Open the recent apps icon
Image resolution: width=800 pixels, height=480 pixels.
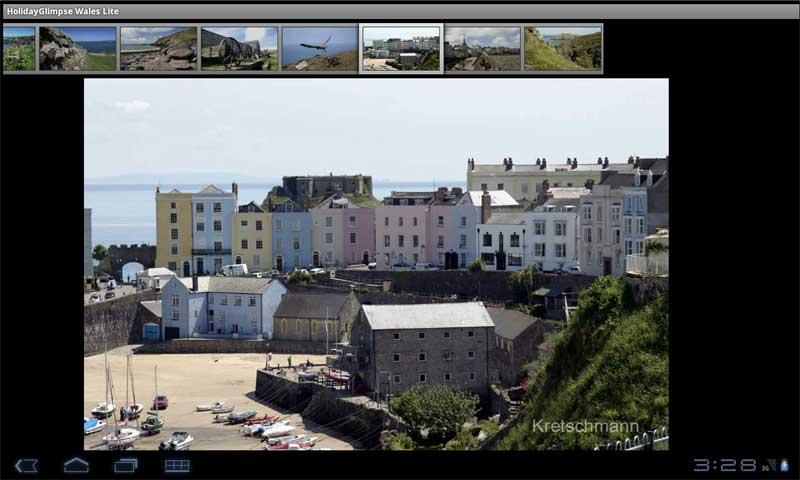(x=126, y=465)
